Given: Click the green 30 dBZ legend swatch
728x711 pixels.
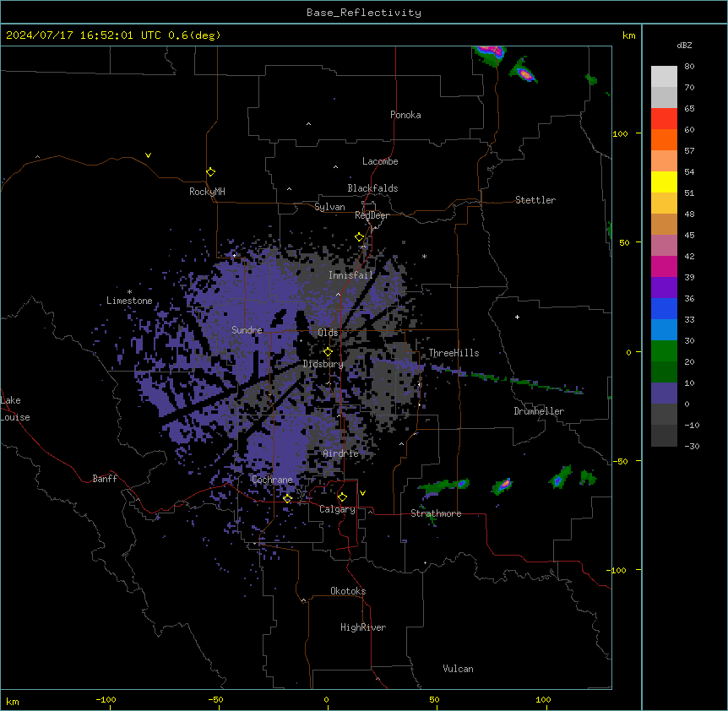Looking at the screenshot, I should [x=664, y=351].
